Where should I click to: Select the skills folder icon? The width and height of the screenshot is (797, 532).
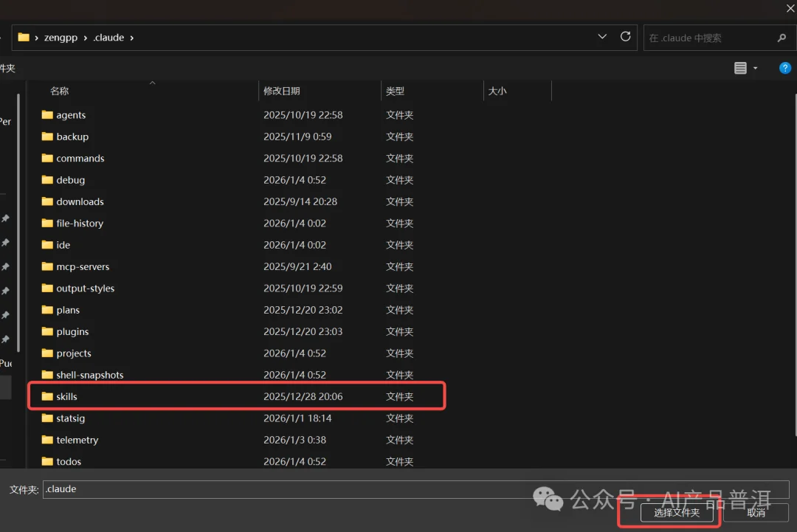[48, 396]
